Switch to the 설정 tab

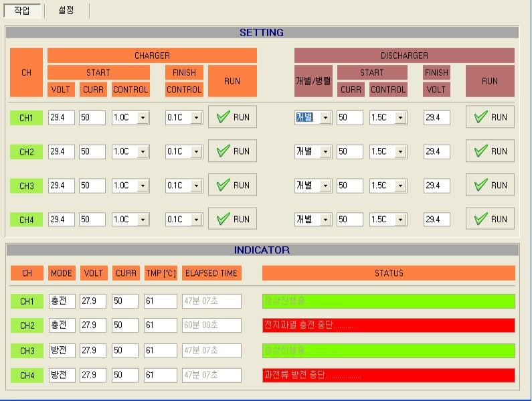[x=66, y=11]
